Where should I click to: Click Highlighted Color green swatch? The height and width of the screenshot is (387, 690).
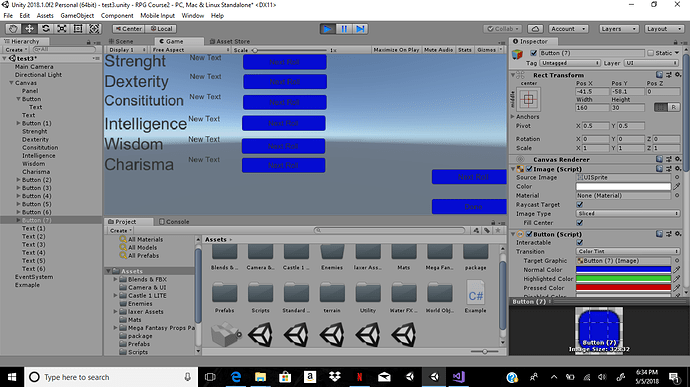pyautogui.click(x=623, y=279)
